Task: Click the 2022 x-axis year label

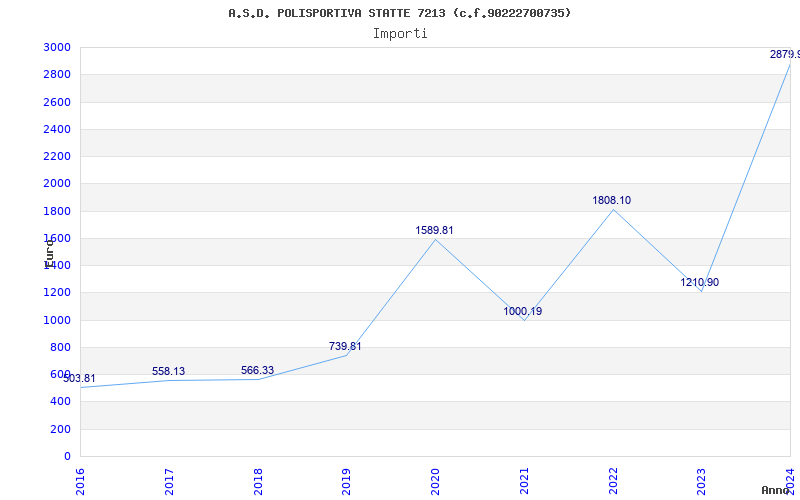Action: click(613, 482)
